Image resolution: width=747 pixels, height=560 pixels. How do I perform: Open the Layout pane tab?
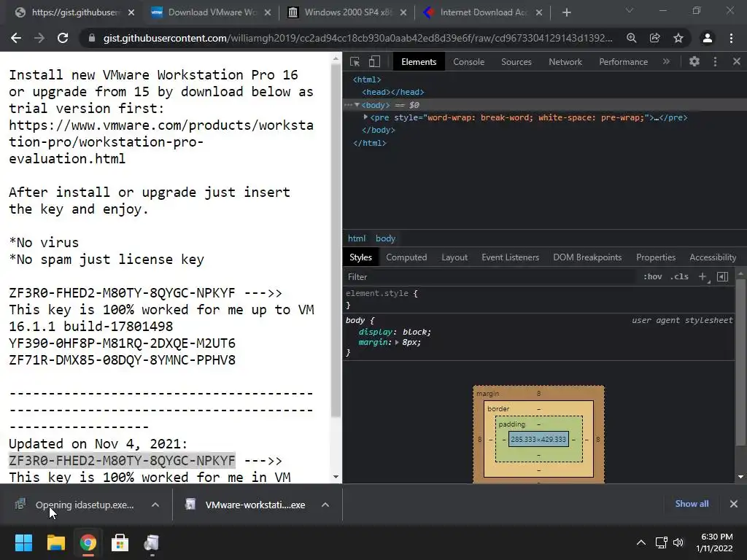tap(454, 257)
